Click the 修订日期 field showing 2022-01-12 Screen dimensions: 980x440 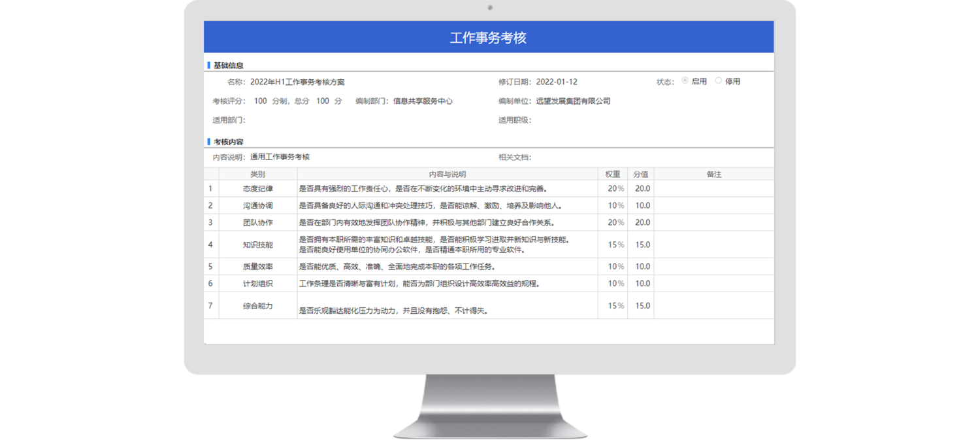click(x=557, y=82)
